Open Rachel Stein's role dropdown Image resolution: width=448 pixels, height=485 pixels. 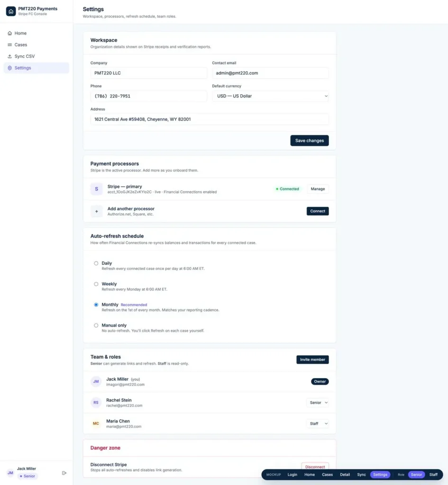(318, 403)
